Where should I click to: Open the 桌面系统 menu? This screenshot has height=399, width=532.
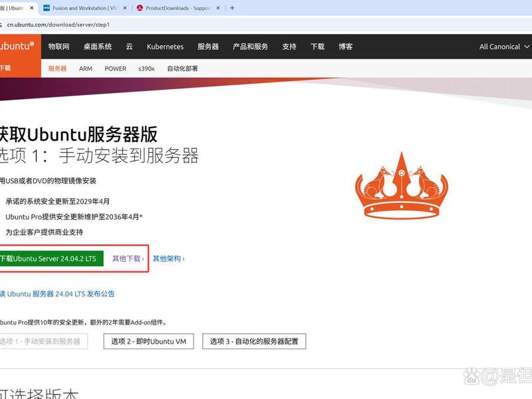pos(98,47)
